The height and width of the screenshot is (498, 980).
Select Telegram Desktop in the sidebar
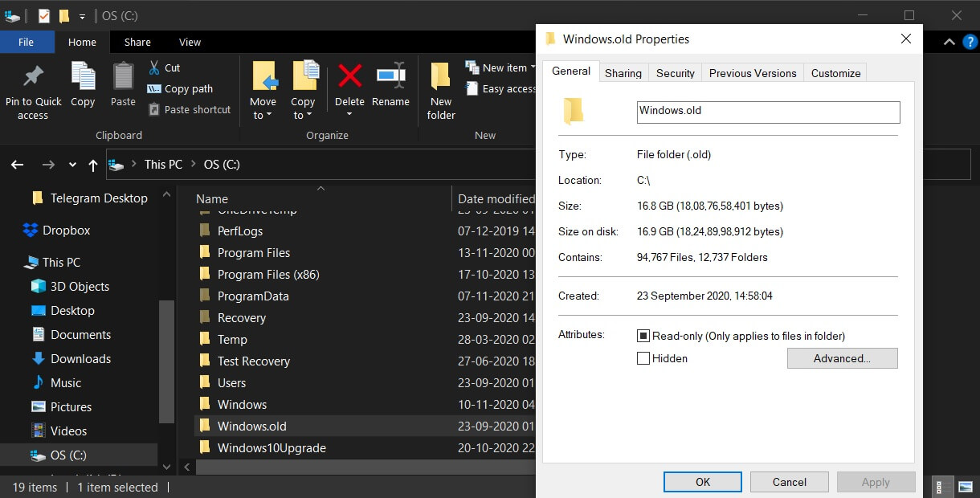tap(99, 198)
